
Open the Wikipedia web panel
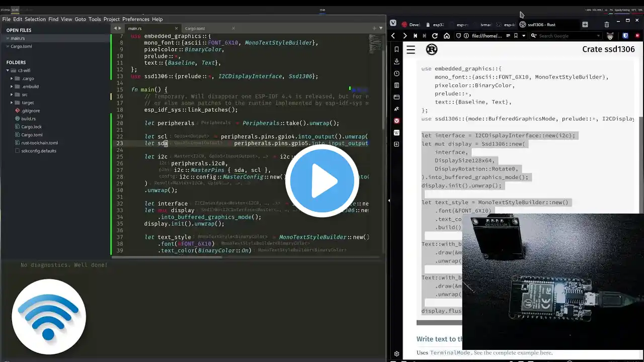pos(396,133)
